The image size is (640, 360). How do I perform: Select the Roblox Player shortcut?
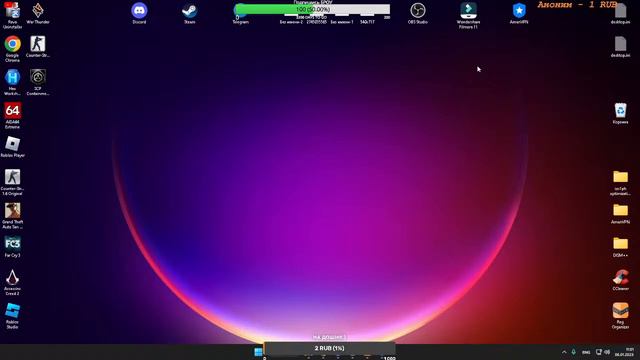[12, 146]
